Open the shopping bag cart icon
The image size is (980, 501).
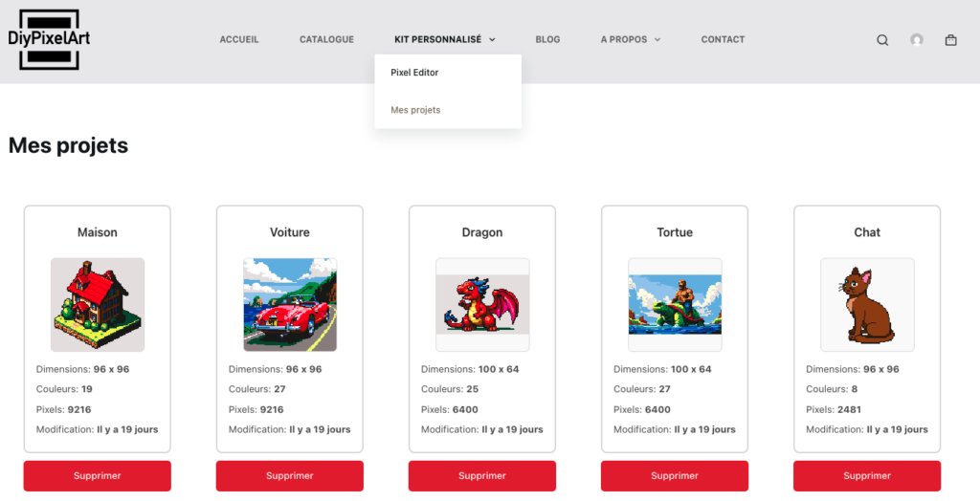click(x=950, y=40)
